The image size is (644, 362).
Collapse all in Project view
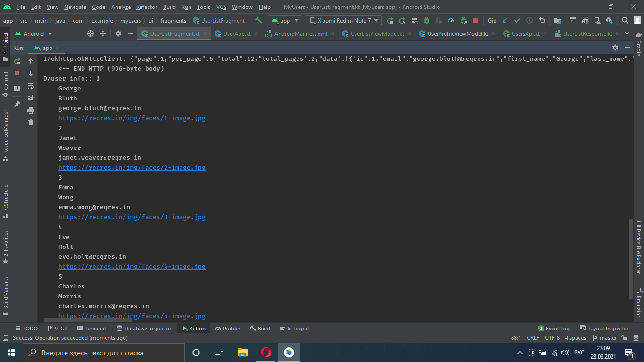tap(103, 33)
